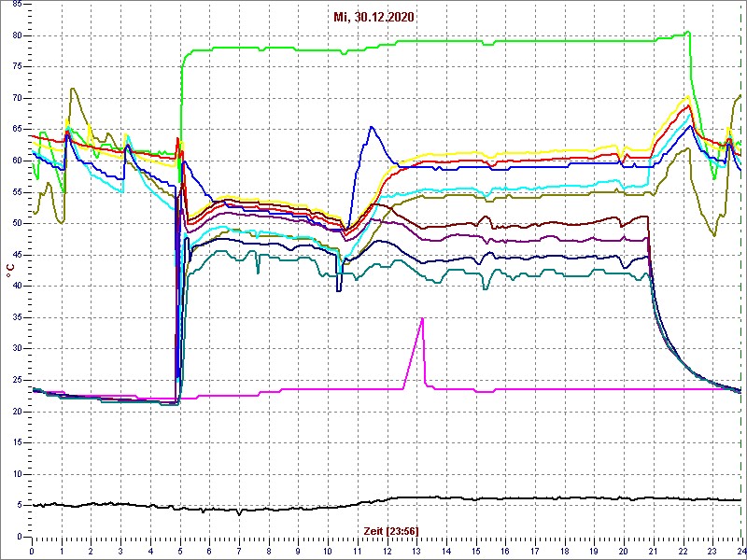This screenshot has height=560, width=747.
Task: Select x-axis hour label 17
Action: (x=534, y=552)
